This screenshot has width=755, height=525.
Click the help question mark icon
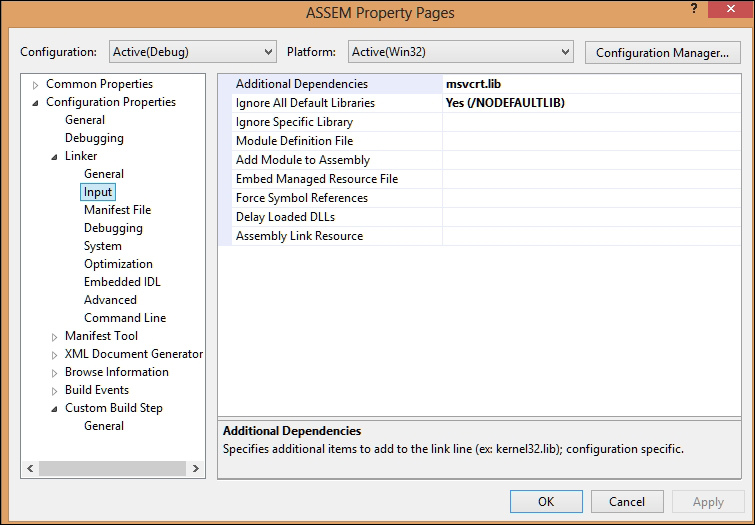(692, 10)
